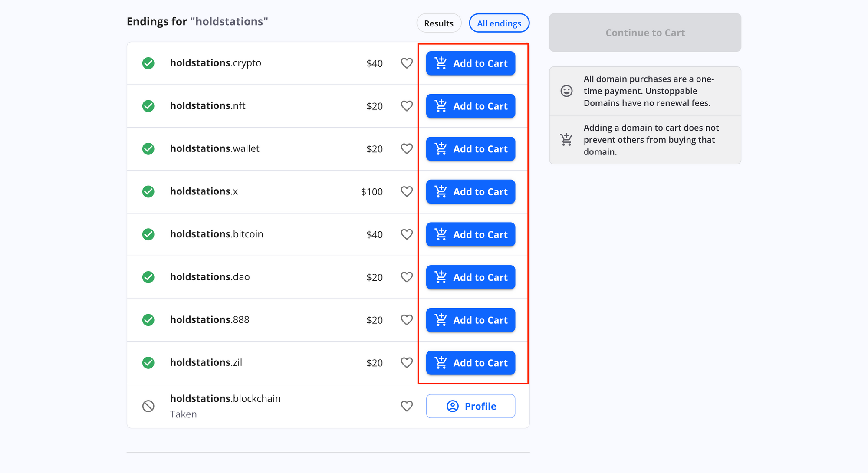View Profile for holdstations.blockchain
Image resolution: width=868 pixels, height=473 pixels.
point(470,406)
